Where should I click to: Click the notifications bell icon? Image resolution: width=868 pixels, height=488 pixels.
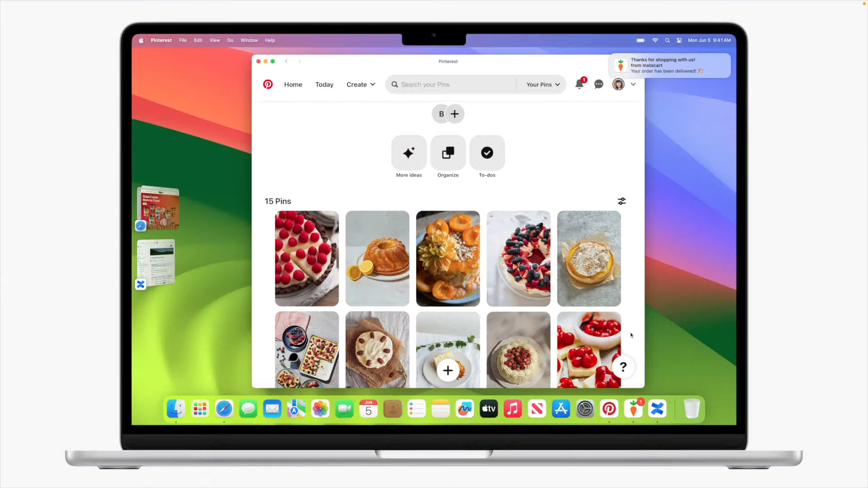580,84
